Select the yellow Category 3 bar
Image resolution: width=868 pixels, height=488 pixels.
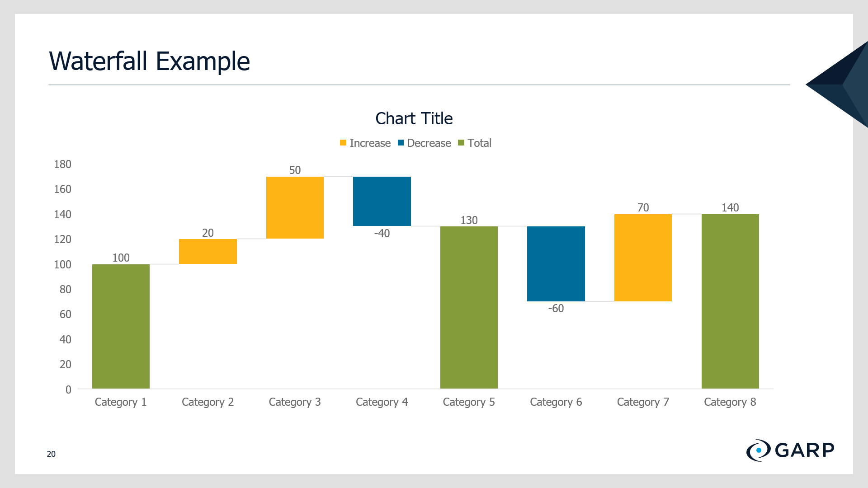pos(295,207)
